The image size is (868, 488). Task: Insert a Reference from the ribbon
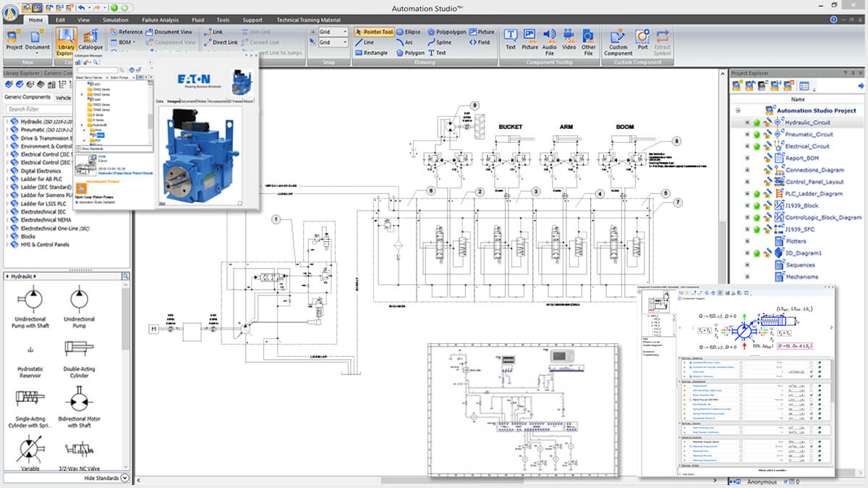(126, 32)
